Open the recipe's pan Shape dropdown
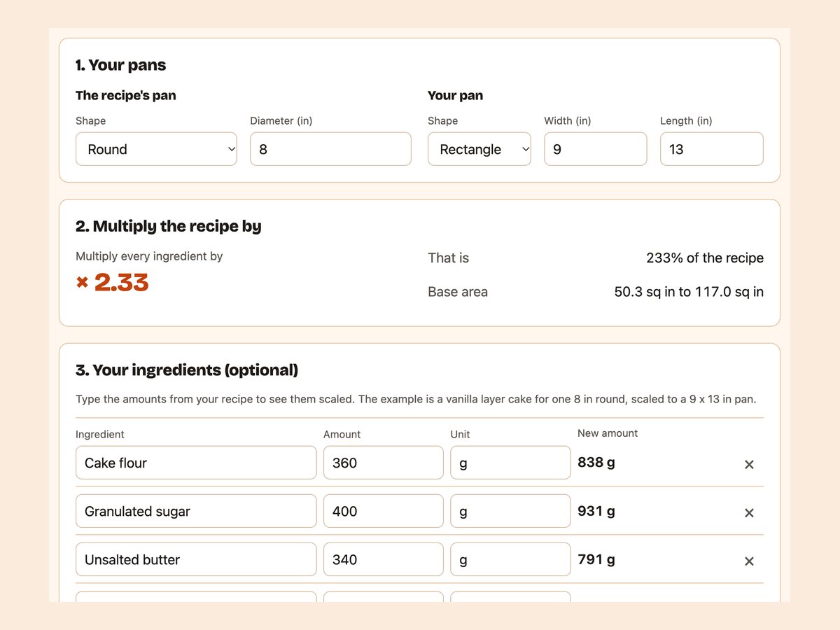840x630 pixels. (156, 149)
